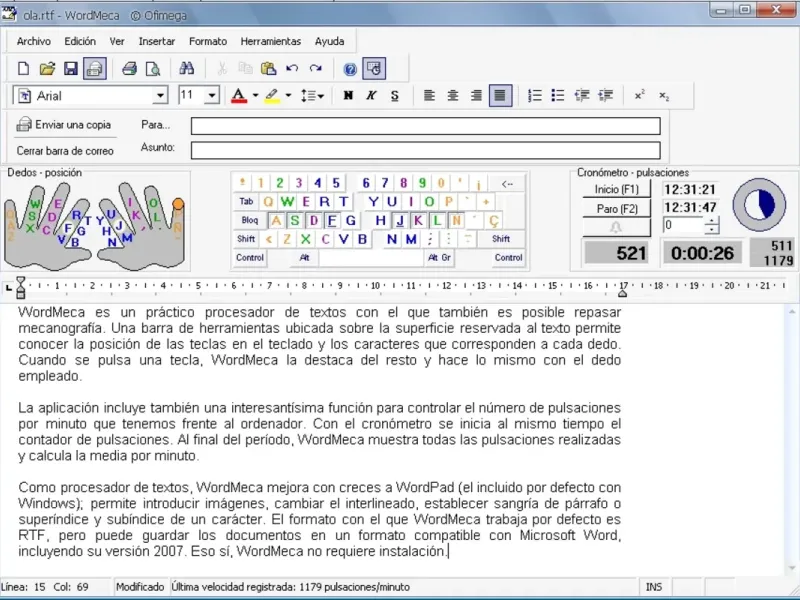Toggle bold formatting button
Screen dimensions: 800x600
[x=348, y=96]
